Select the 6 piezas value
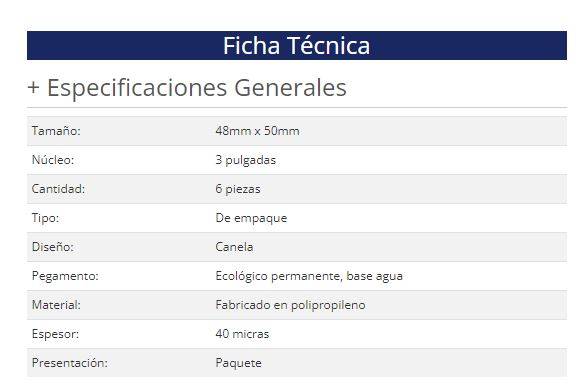Viewport: 585px width, 392px height. (238, 189)
